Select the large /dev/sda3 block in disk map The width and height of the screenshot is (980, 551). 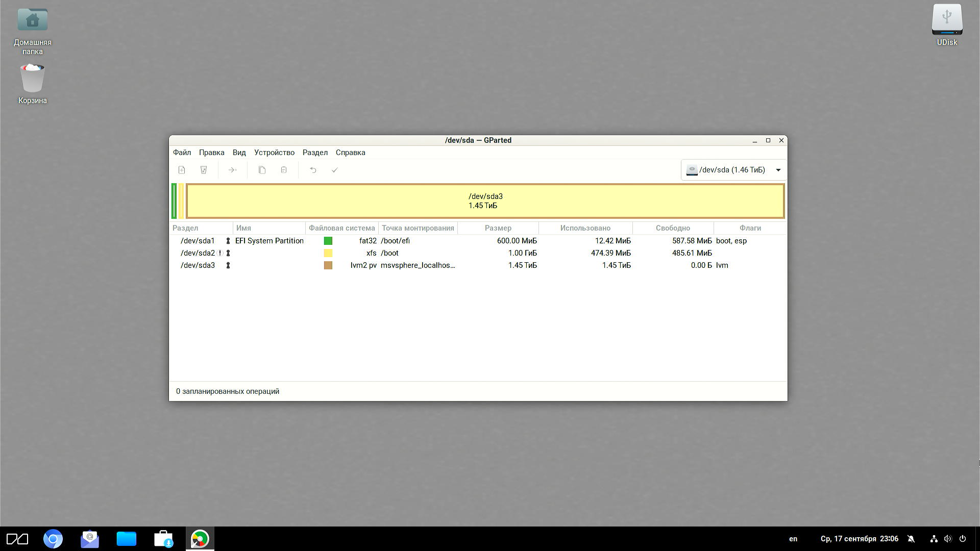(x=485, y=201)
